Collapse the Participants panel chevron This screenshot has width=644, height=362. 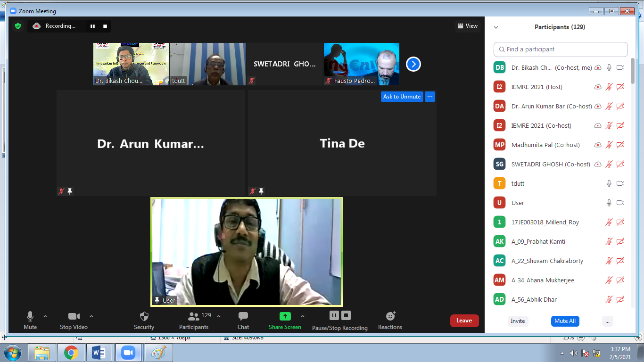(496, 27)
